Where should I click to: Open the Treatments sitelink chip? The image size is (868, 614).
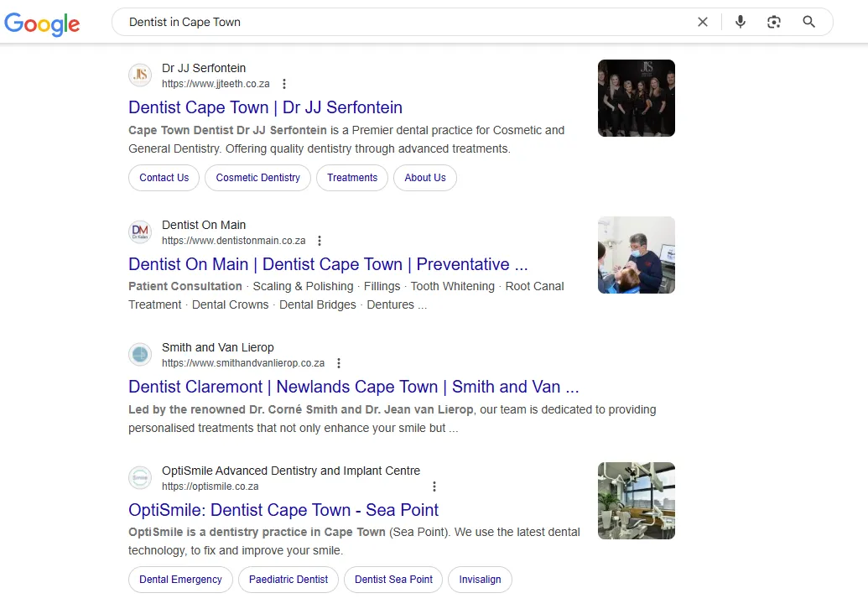point(352,178)
